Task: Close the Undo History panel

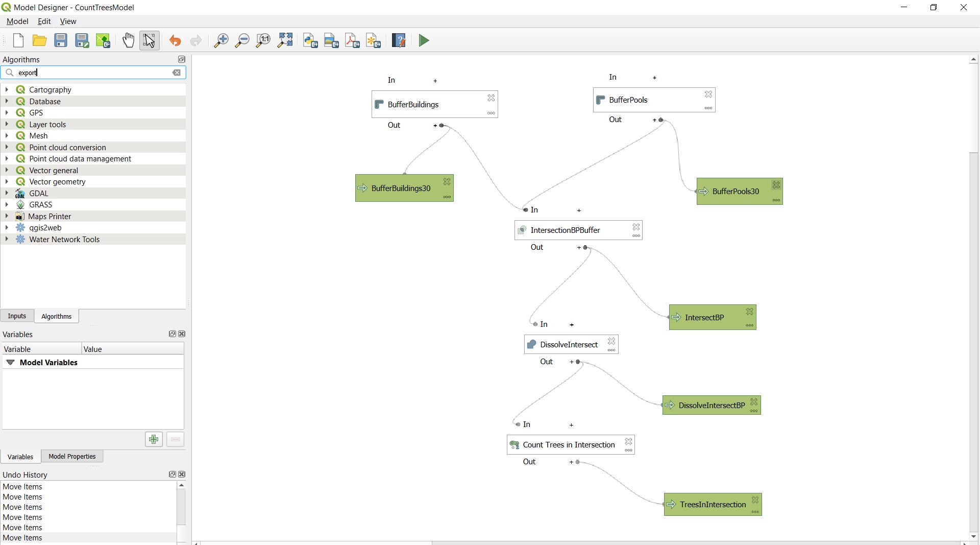Action: tap(182, 474)
